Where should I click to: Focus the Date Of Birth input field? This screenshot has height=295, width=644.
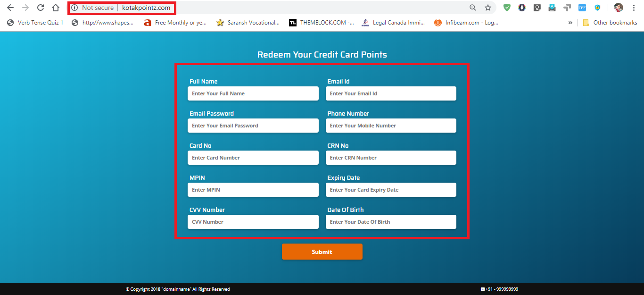point(391,222)
